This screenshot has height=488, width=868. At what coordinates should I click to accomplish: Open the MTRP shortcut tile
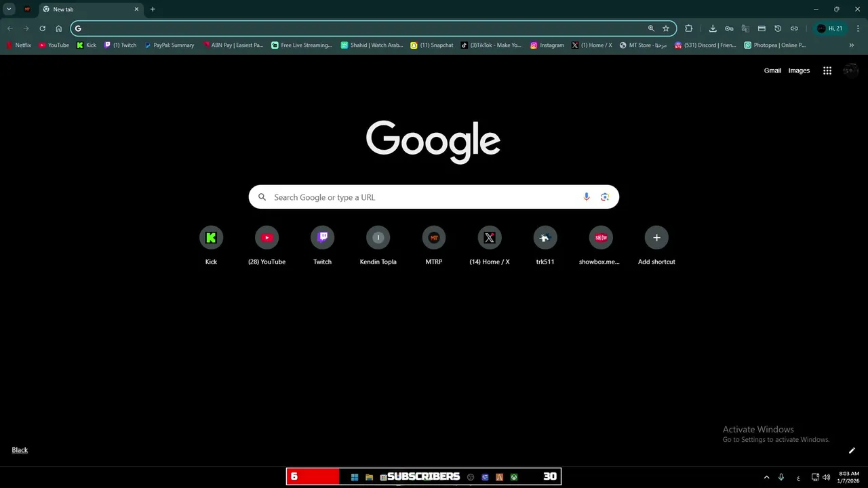[433, 246]
